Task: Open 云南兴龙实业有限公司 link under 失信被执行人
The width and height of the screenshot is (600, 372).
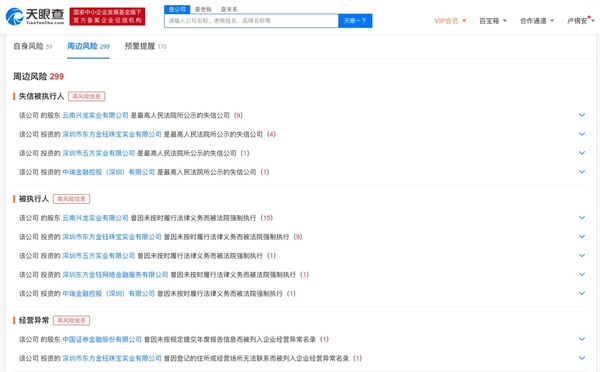Action: coord(95,115)
